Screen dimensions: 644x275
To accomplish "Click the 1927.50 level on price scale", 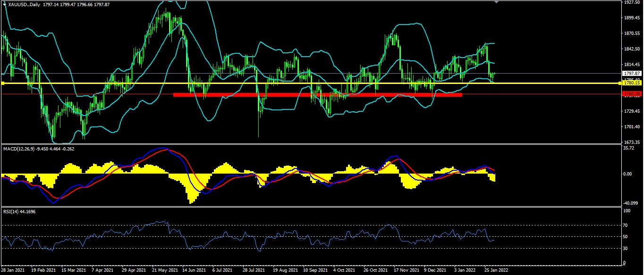I will (631, 2).
